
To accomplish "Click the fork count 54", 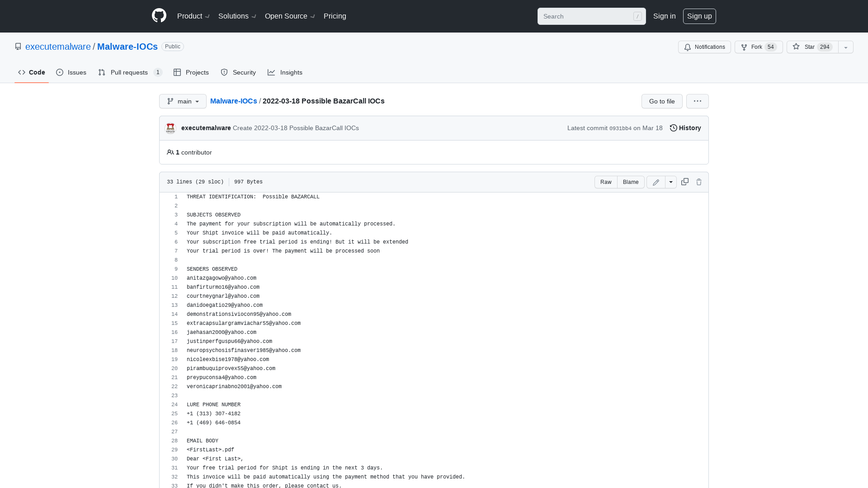I will click(x=771, y=47).
